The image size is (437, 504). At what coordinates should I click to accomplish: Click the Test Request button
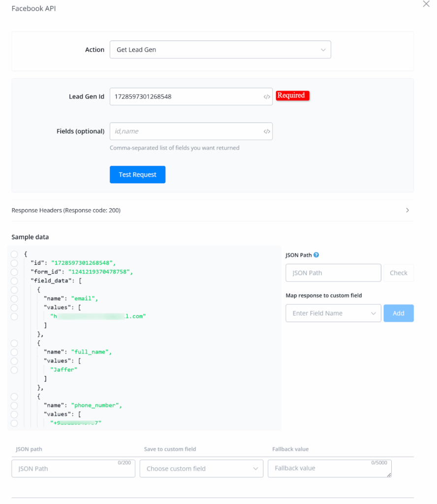click(x=137, y=175)
